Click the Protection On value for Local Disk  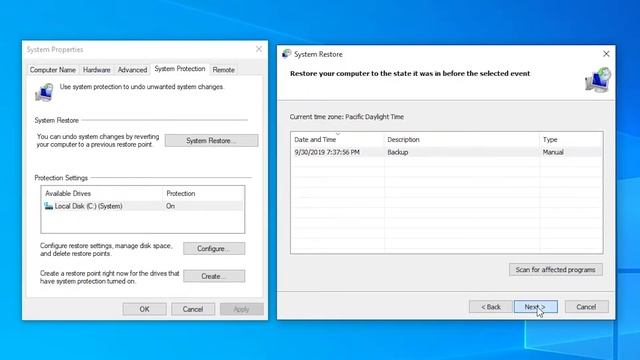170,206
